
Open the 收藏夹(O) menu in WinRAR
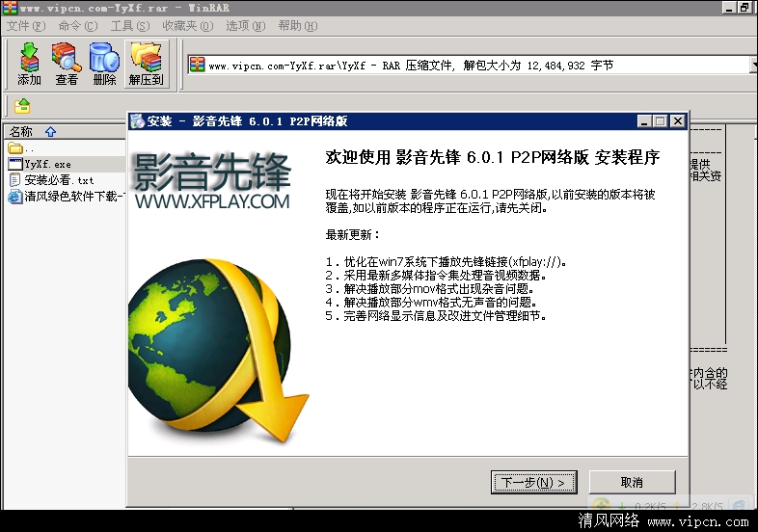click(187, 26)
